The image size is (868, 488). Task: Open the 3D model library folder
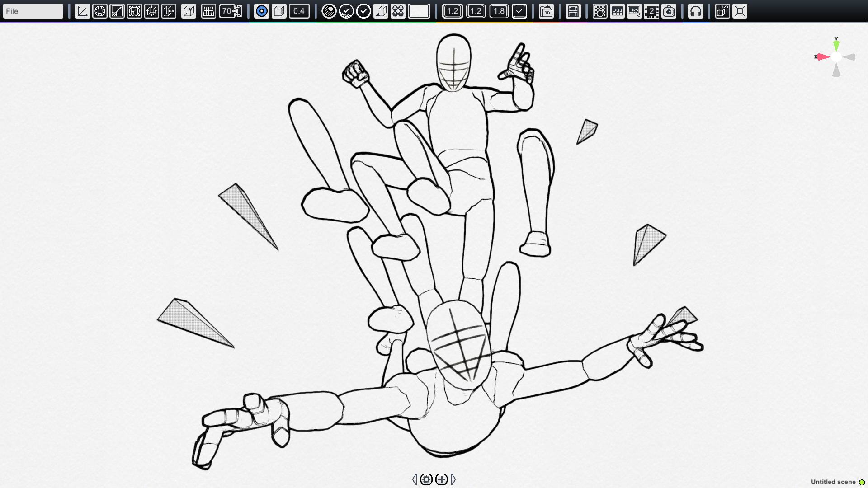tap(547, 11)
